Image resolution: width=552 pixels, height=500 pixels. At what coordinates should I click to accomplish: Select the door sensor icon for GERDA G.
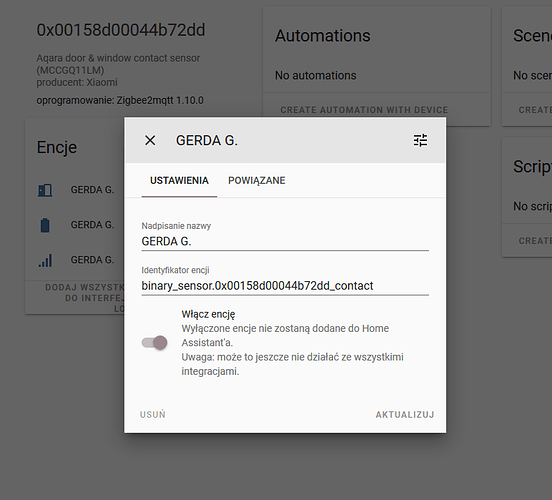(45, 190)
